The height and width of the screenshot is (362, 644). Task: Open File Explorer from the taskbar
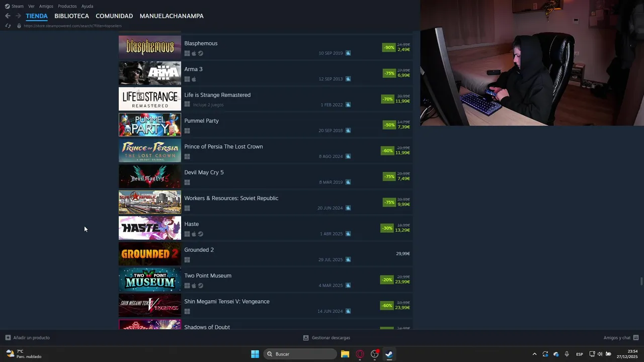point(345,354)
